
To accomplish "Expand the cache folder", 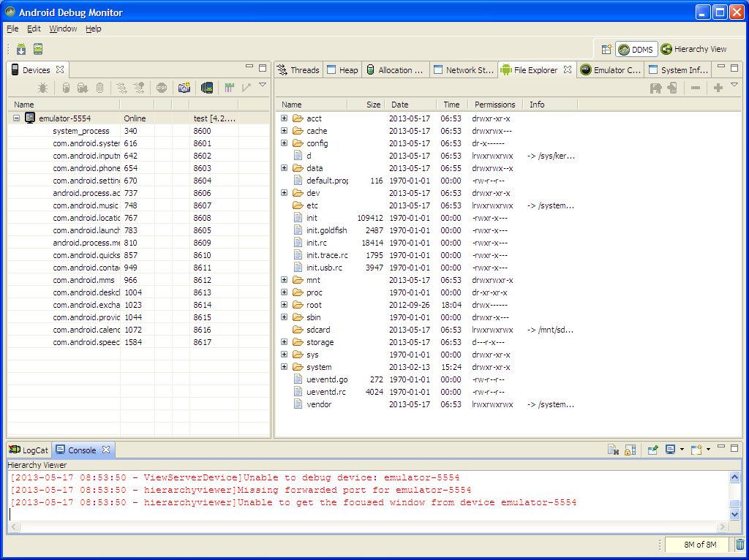I will pyautogui.click(x=285, y=130).
